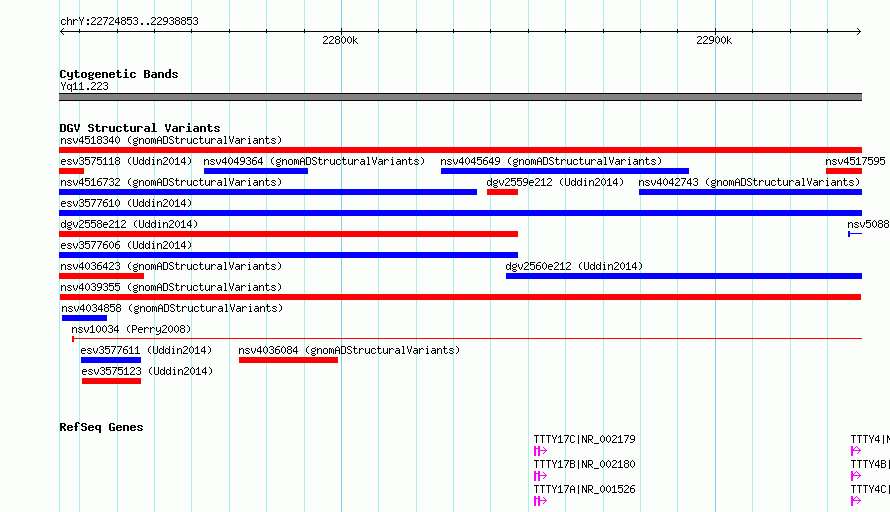Screen dimensions: 890x512
Task: Click the ruler's right arrow end
Action: coord(859,32)
